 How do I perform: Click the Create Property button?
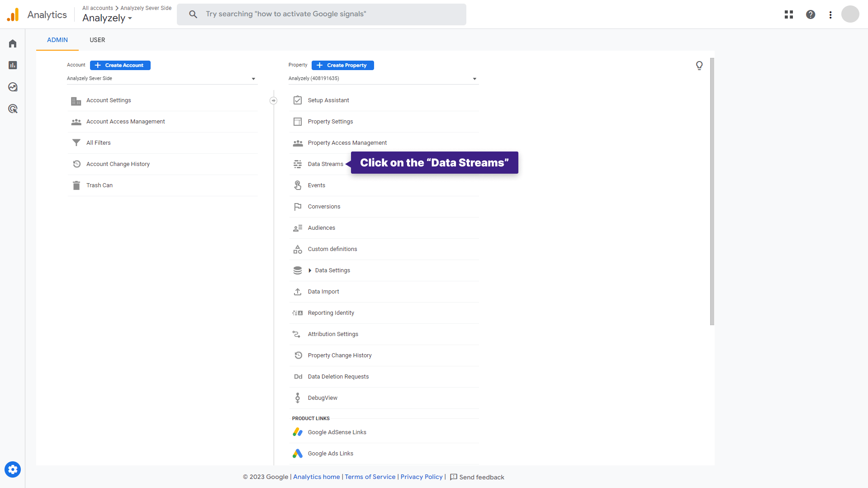343,65
